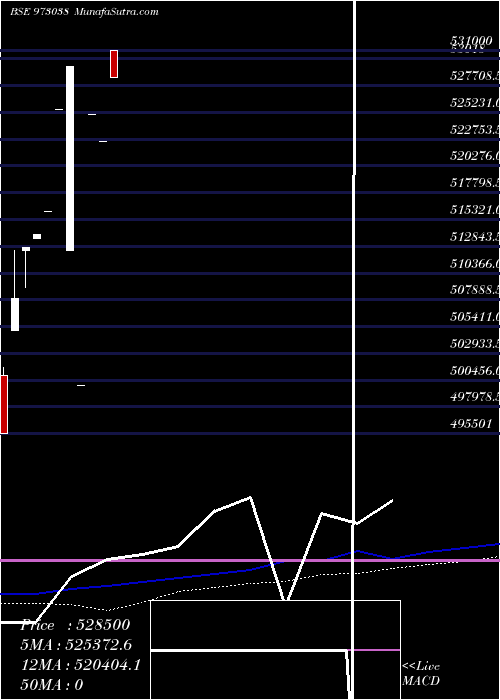Click the 12MA : 520404.1 legend line

(x=81, y=665)
